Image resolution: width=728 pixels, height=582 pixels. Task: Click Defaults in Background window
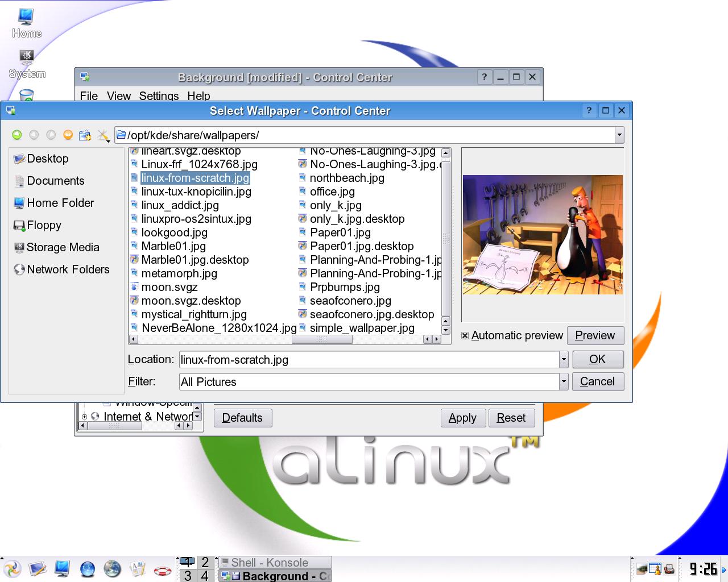point(242,418)
